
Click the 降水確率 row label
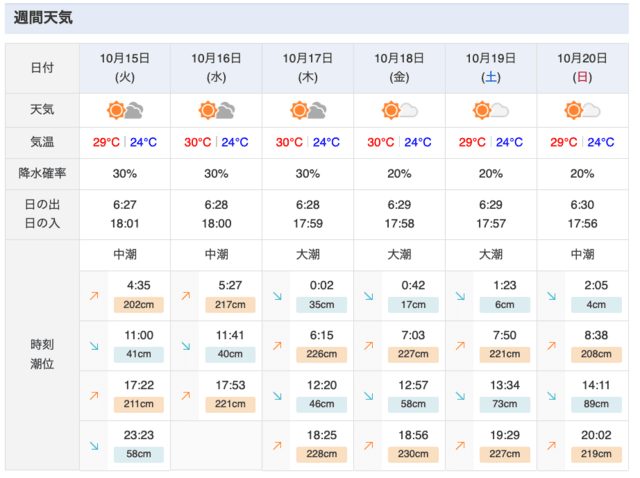(42, 173)
